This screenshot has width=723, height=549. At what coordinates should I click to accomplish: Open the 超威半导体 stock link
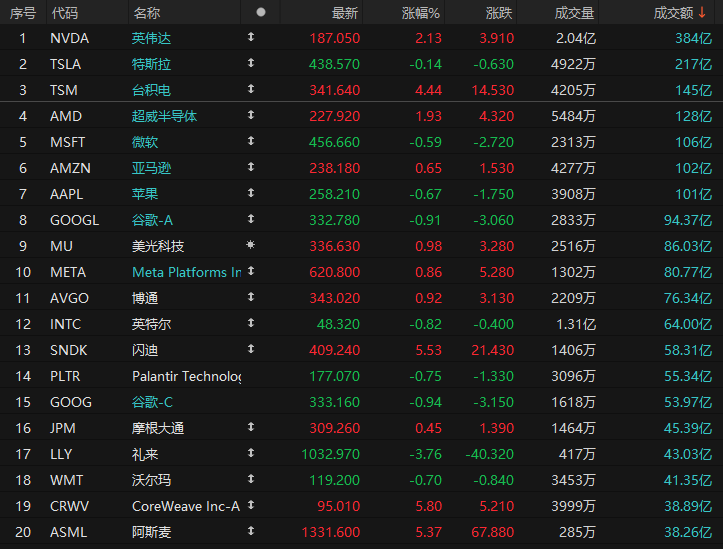(164, 116)
